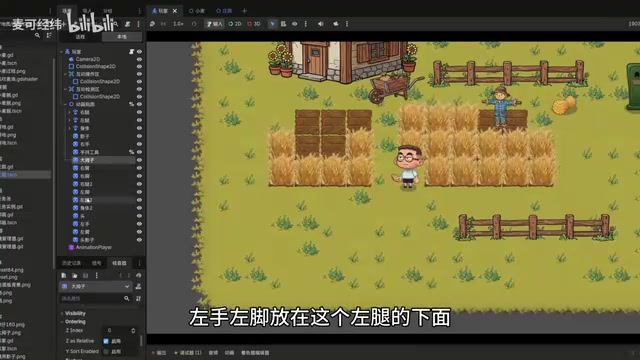The width and height of the screenshot is (640, 360).
Task: Collapse the Ordering property section
Action: [x=75, y=322]
